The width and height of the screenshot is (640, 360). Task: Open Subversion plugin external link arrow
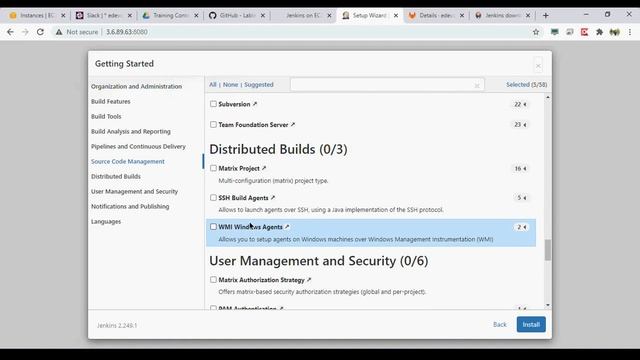point(255,104)
